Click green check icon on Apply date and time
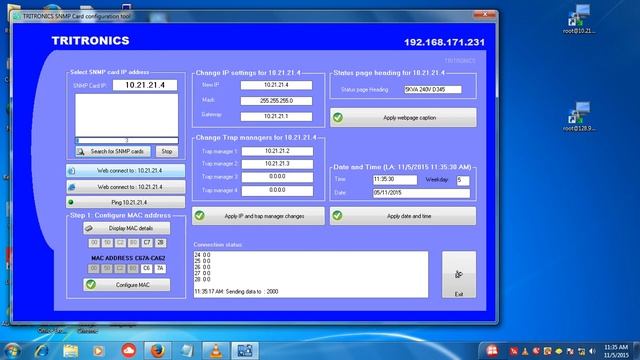Screen dimensions: 640x360 click(x=337, y=216)
